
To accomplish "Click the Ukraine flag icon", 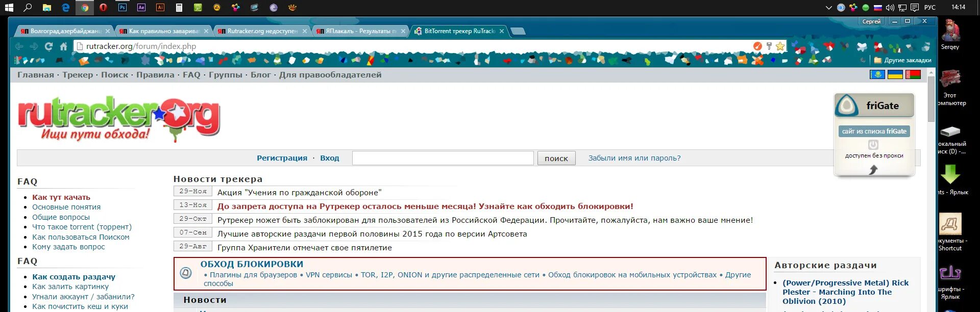I will point(895,75).
